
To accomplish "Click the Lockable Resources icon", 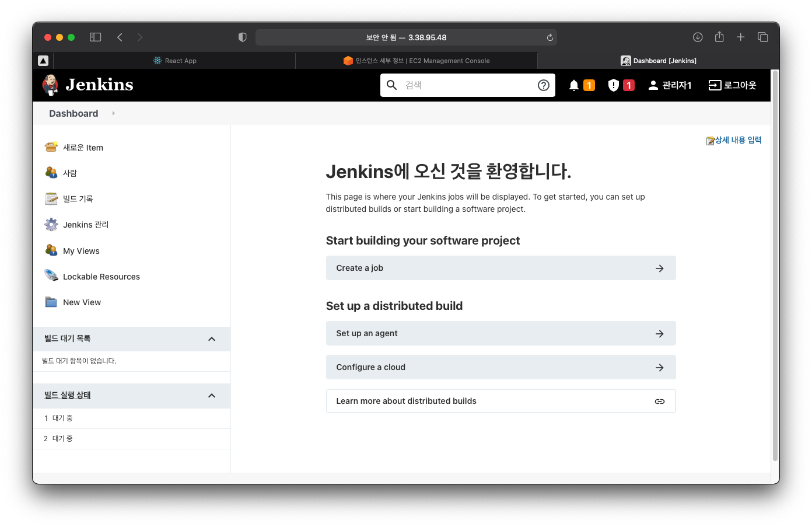I will point(51,275).
